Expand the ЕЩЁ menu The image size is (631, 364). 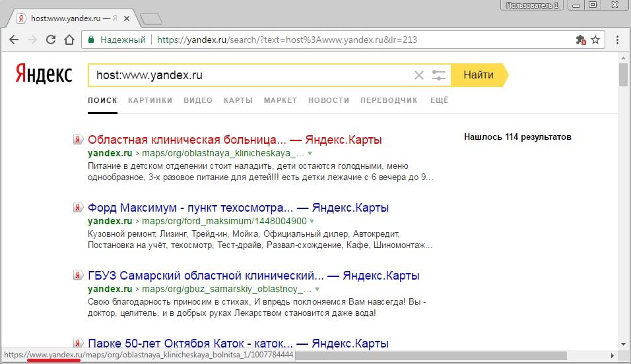tap(439, 100)
